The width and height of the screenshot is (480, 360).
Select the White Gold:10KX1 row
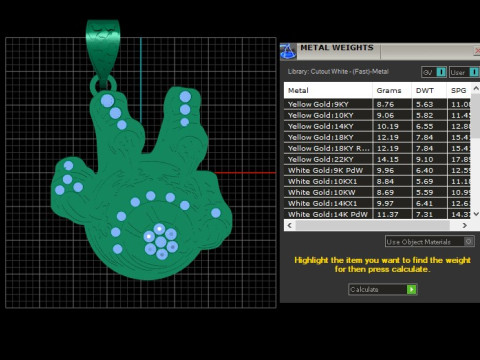(x=377, y=181)
